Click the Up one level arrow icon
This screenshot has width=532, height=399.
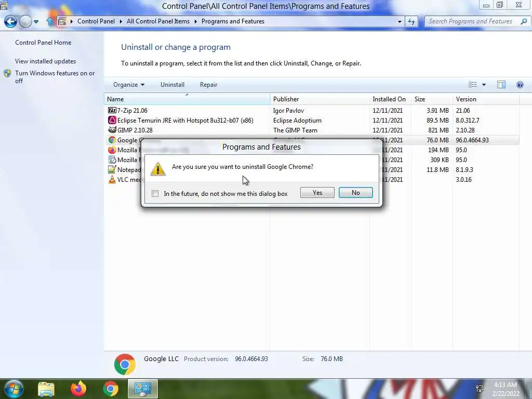tap(50, 21)
